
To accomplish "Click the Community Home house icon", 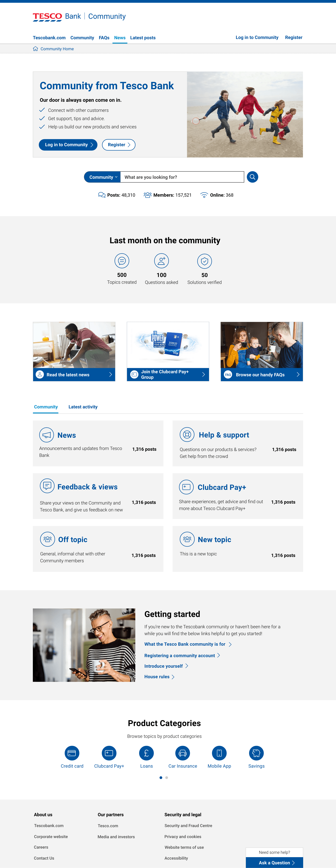I will tap(35, 49).
